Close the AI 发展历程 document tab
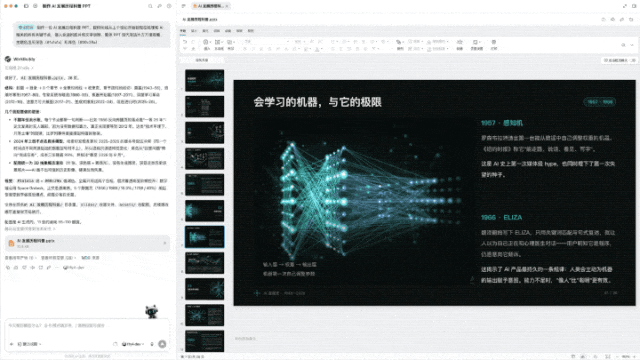The image size is (640, 360). click(227, 6)
